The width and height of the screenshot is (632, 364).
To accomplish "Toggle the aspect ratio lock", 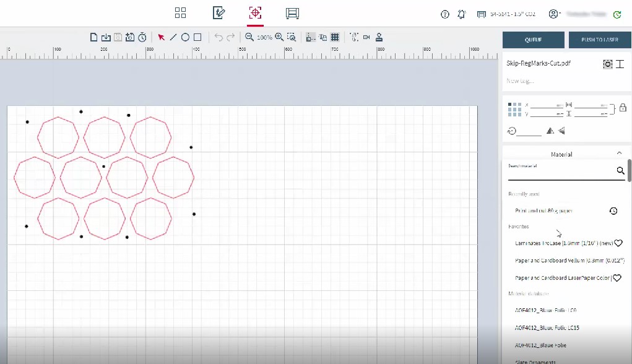I will coord(623,108).
